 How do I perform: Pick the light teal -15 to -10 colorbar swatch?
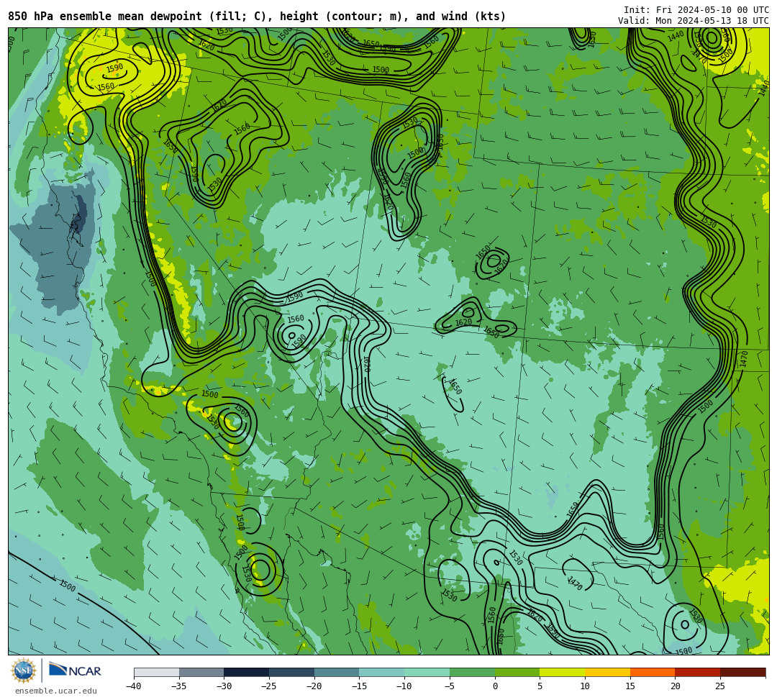381,672
